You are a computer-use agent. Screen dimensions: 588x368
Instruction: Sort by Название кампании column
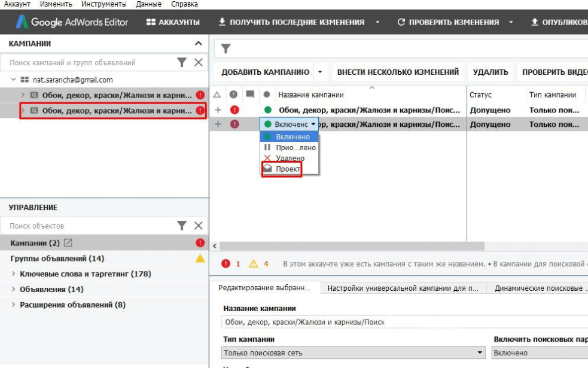pos(311,95)
